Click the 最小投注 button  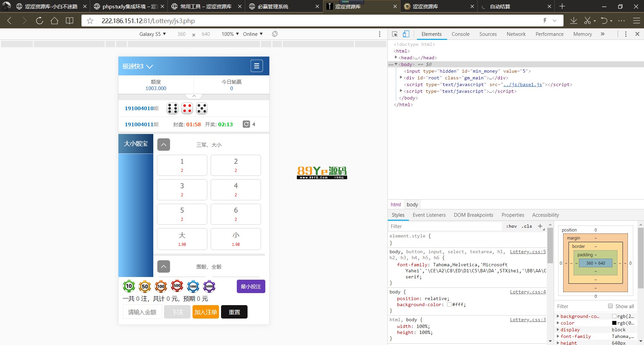click(x=251, y=286)
